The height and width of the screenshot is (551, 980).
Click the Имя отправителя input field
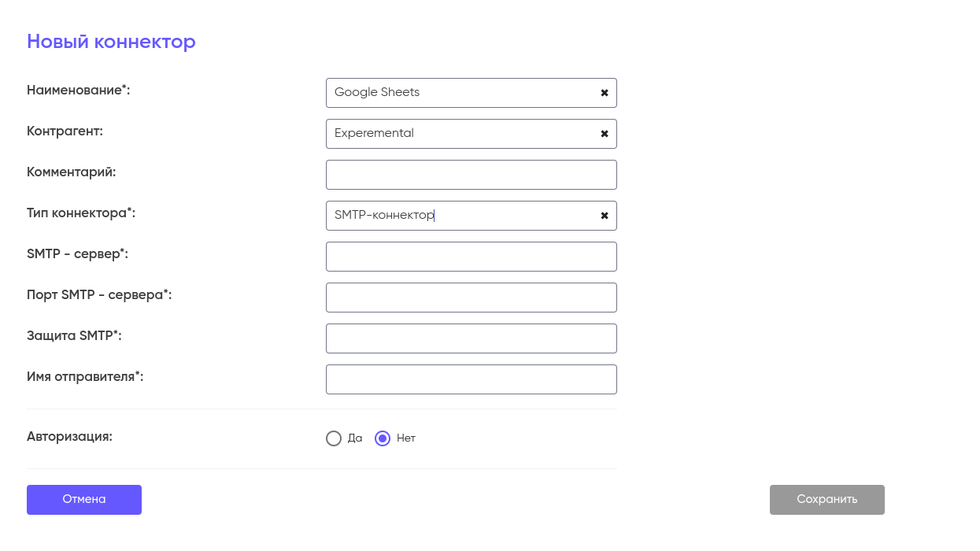(471, 379)
